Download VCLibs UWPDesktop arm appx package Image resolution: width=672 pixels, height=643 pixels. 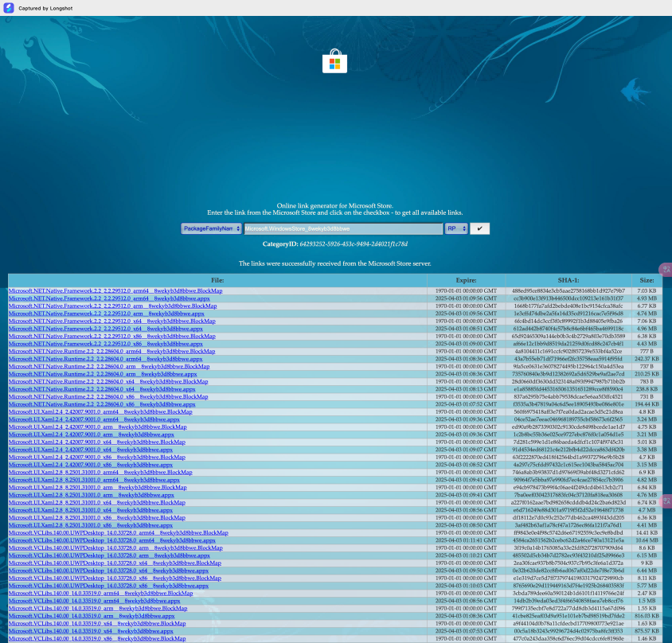109,555
